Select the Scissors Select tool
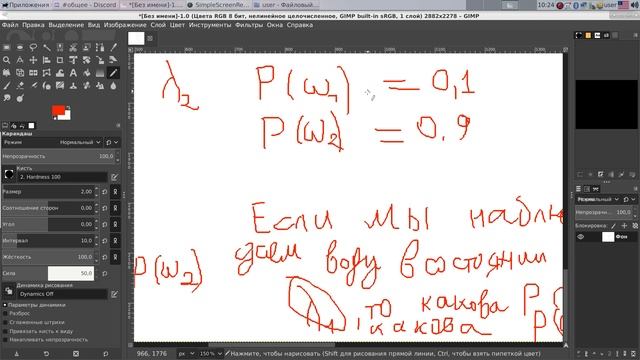Image resolution: width=640 pixels, height=360 pixels. (73, 47)
